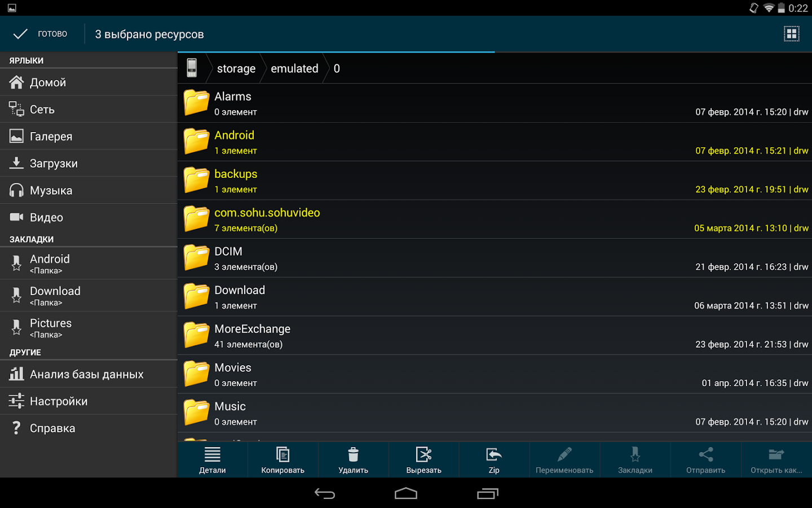Open Настройки settings
The height and width of the screenshot is (508, 812).
(89, 401)
